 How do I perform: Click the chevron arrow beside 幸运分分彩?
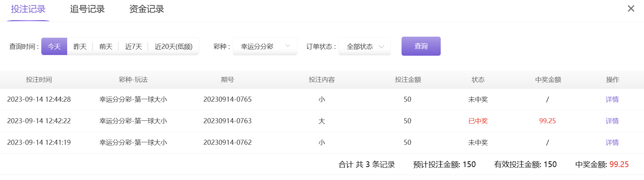[x=288, y=46]
